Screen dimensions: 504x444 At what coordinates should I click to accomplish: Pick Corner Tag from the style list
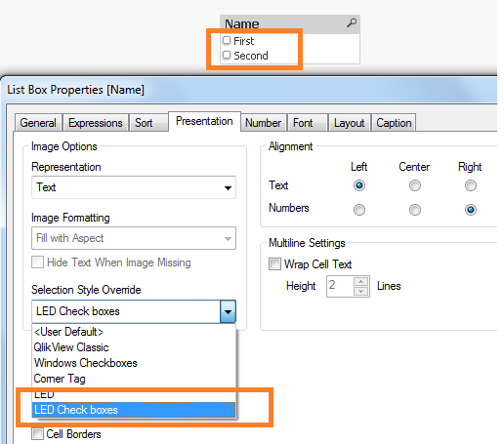tap(60, 379)
